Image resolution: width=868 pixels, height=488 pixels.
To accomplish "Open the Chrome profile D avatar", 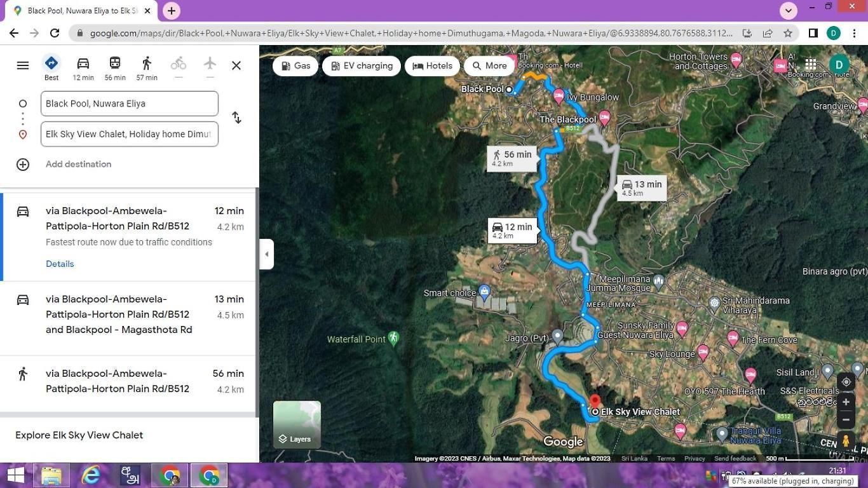I will pos(833,33).
